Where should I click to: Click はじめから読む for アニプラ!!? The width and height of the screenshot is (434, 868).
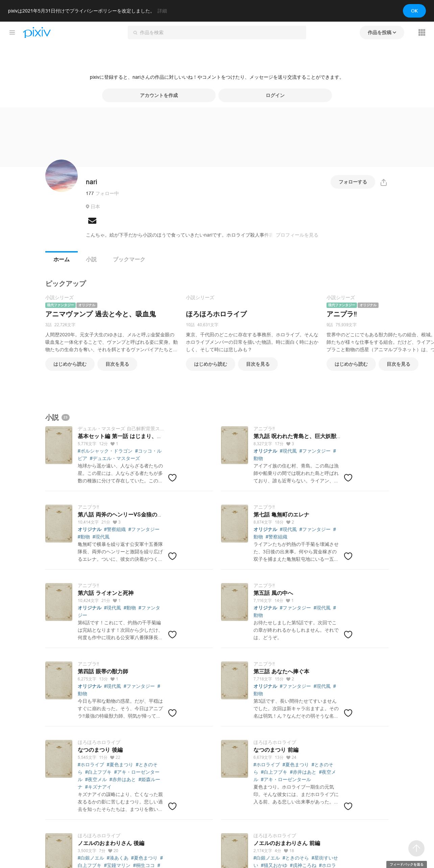(351, 364)
